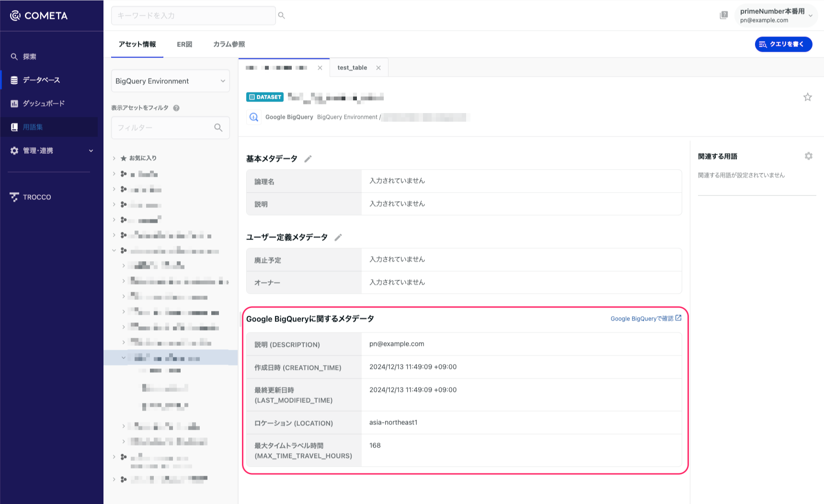Close the test_table tab
The image size is (824, 504).
tap(378, 68)
